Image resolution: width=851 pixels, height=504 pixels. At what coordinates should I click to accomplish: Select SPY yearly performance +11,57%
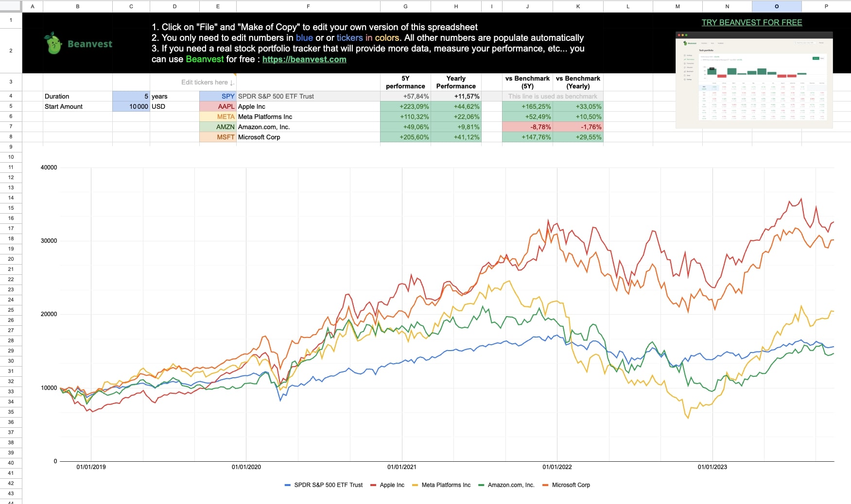pyautogui.click(x=456, y=96)
